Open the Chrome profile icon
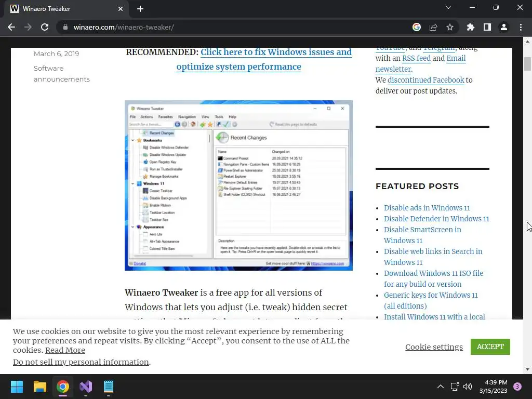532x399 pixels. [x=504, y=27]
